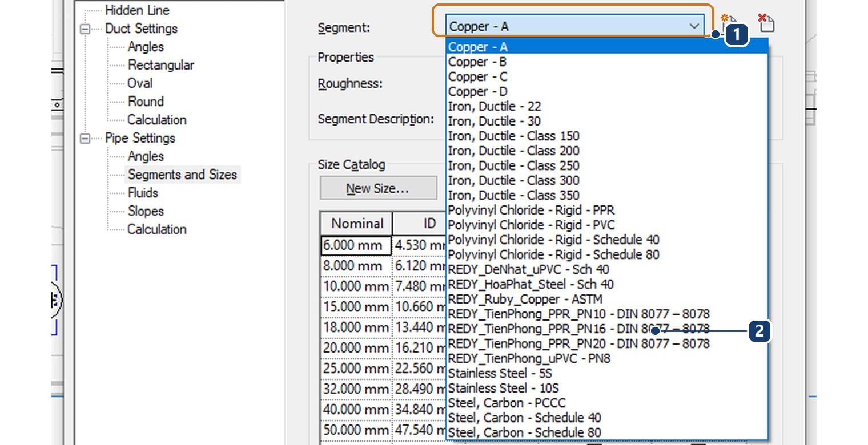Choose Steel, Carbon - Schedule 80
Screen dimensions: 868x445
[x=607, y=432]
